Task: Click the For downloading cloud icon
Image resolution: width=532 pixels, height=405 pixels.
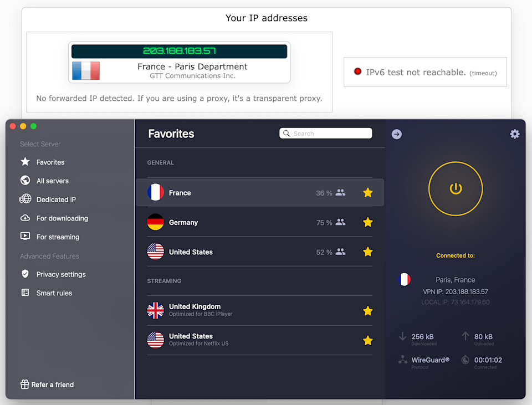Action: pyautogui.click(x=25, y=218)
